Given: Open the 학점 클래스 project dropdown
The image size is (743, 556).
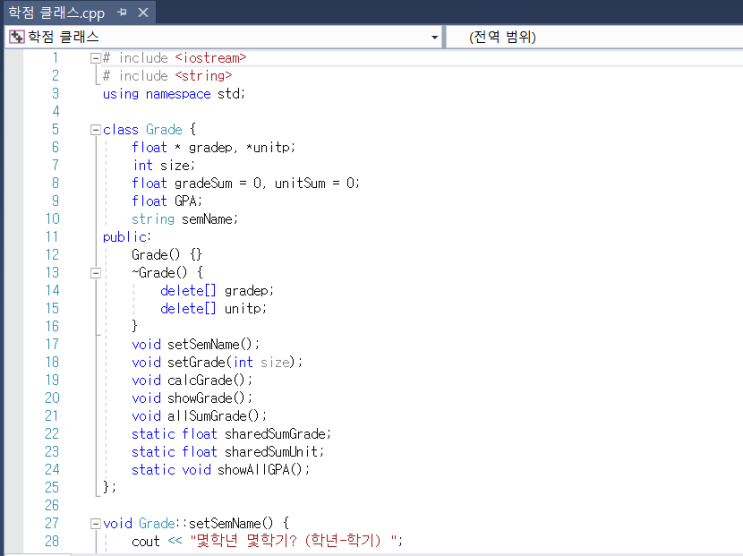Looking at the screenshot, I should [x=434, y=37].
